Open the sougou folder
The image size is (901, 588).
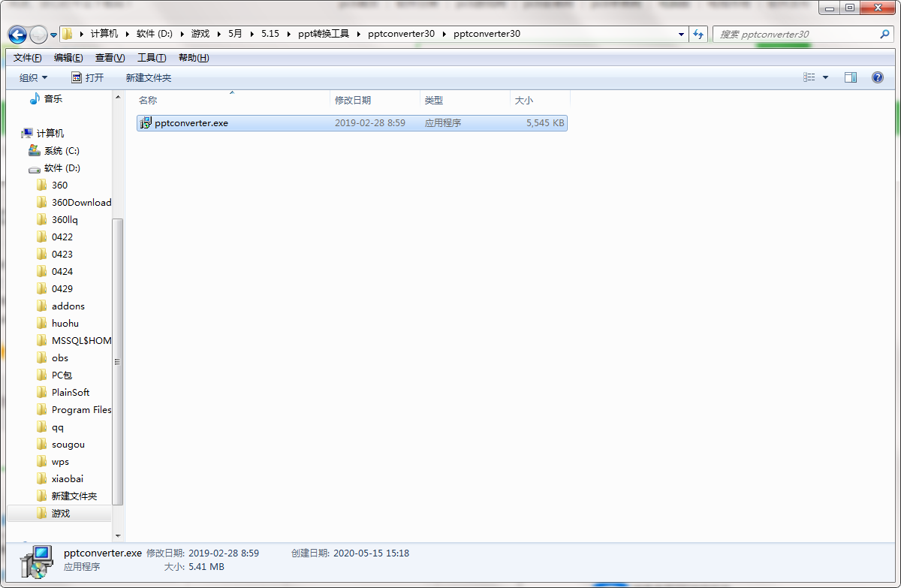coord(68,444)
